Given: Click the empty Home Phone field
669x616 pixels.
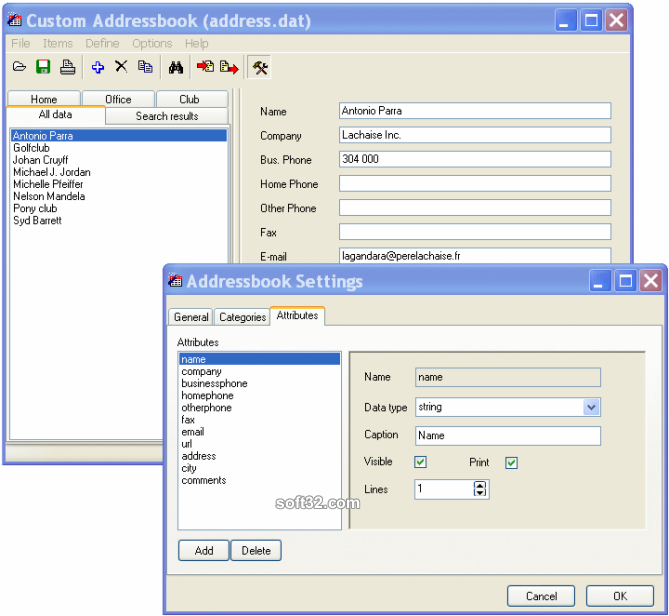Looking at the screenshot, I should click(x=475, y=183).
